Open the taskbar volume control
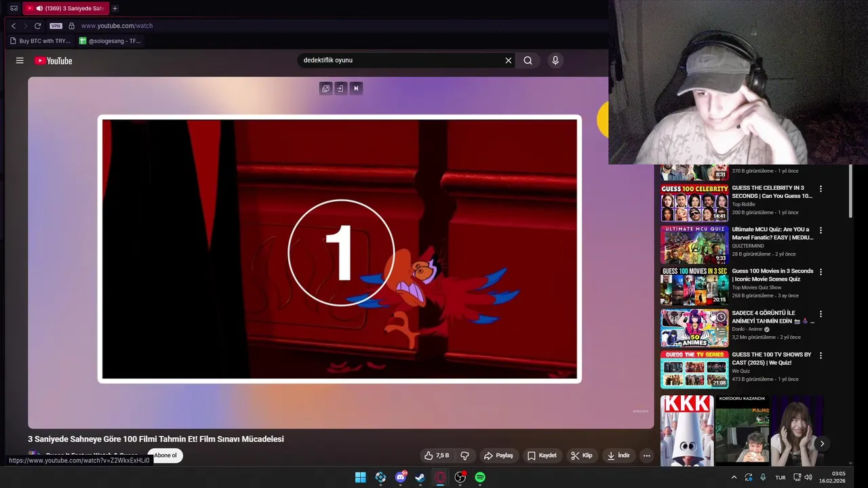Image resolution: width=868 pixels, height=488 pixels. [x=808, y=477]
